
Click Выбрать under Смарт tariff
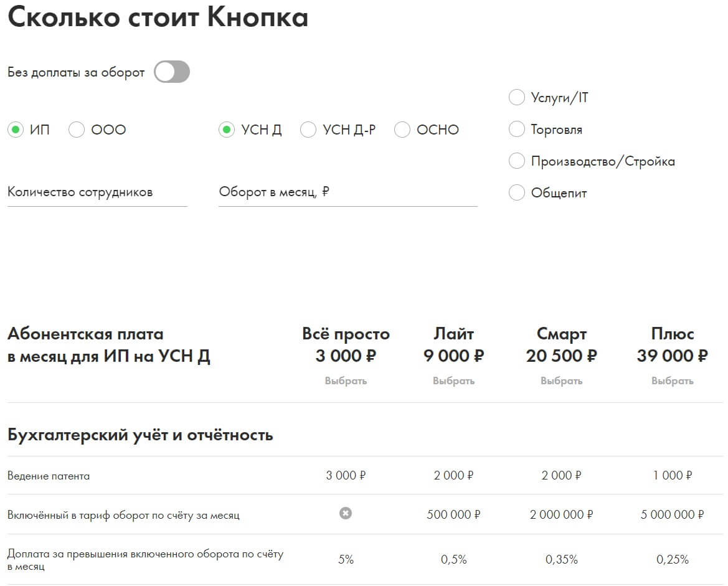pyautogui.click(x=561, y=380)
